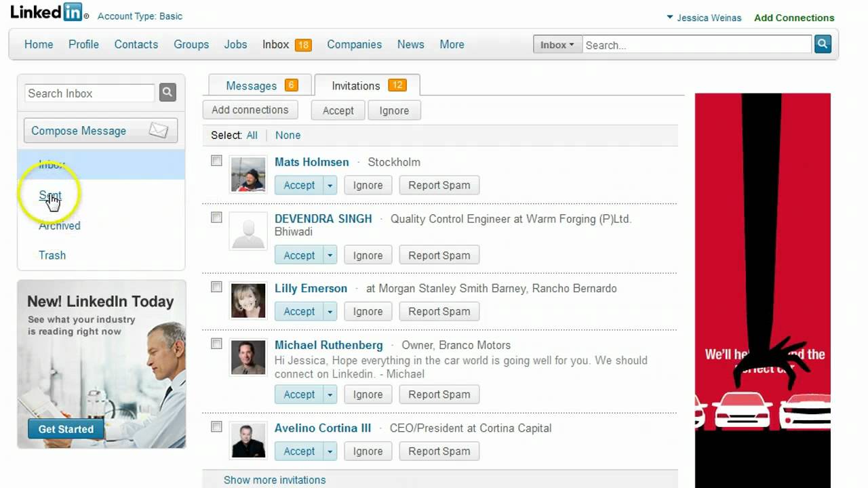This screenshot has width=868, height=488.
Task: Tick the checkbox for Mats Holmsen
Action: [216, 161]
